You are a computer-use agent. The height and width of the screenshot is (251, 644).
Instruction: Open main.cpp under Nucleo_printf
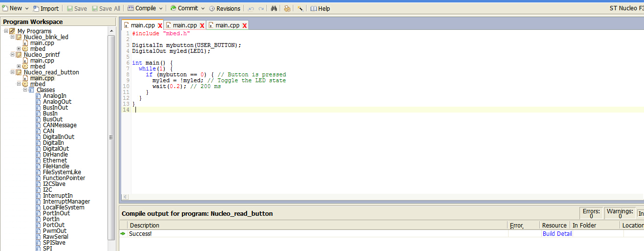(x=42, y=61)
